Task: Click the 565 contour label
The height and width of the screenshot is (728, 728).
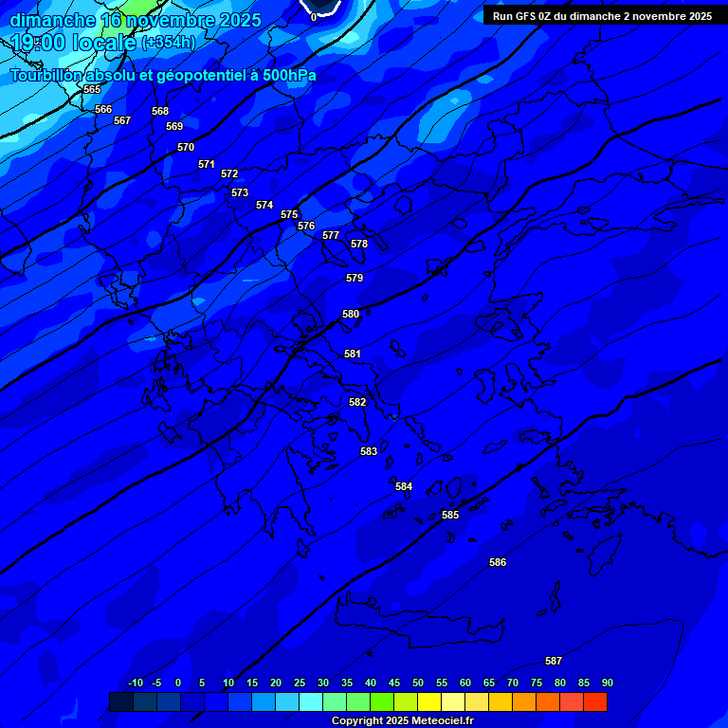Action: [92, 89]
